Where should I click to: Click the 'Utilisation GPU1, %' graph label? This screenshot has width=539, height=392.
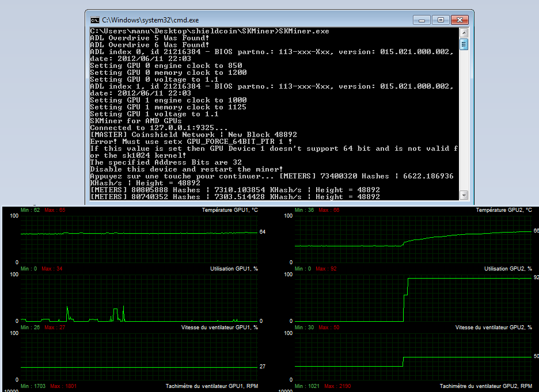(x=234, y=269)
